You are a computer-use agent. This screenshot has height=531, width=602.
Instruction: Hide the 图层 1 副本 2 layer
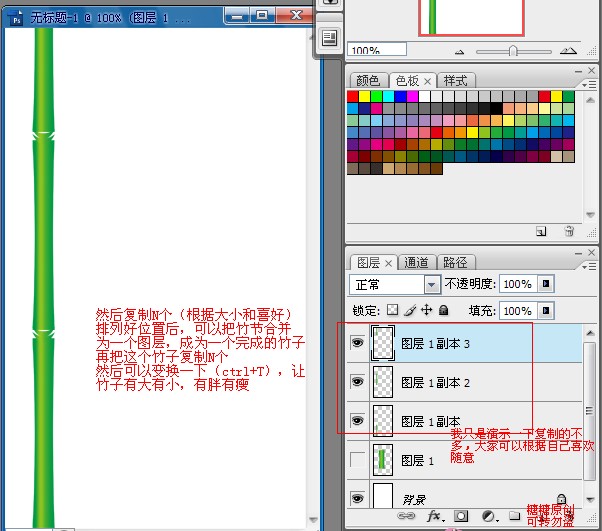(x=357, y=382)
